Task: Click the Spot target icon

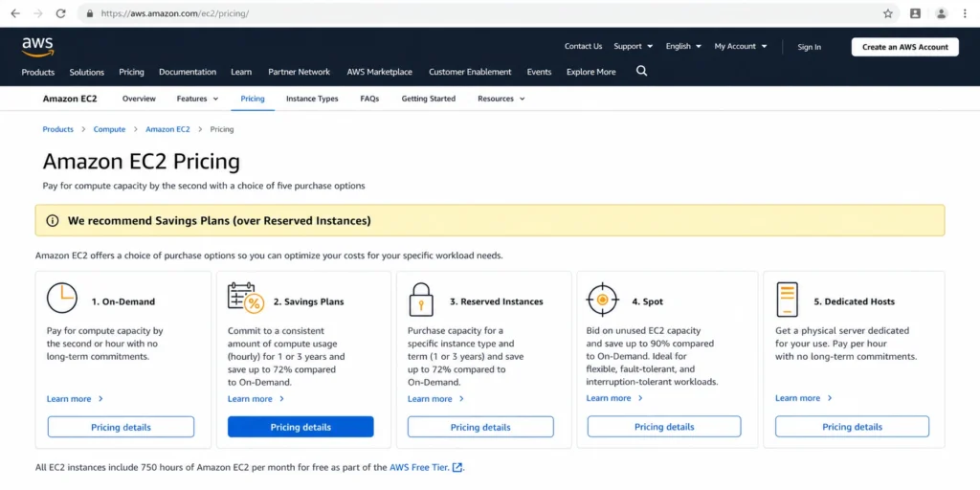Action: (x=602, y=300)
